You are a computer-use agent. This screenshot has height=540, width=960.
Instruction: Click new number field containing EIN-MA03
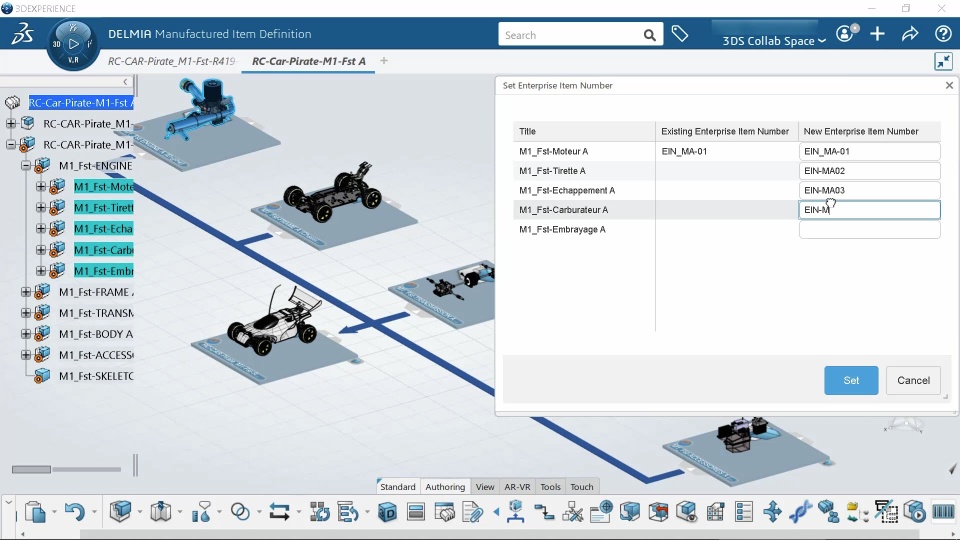(869, 190)
